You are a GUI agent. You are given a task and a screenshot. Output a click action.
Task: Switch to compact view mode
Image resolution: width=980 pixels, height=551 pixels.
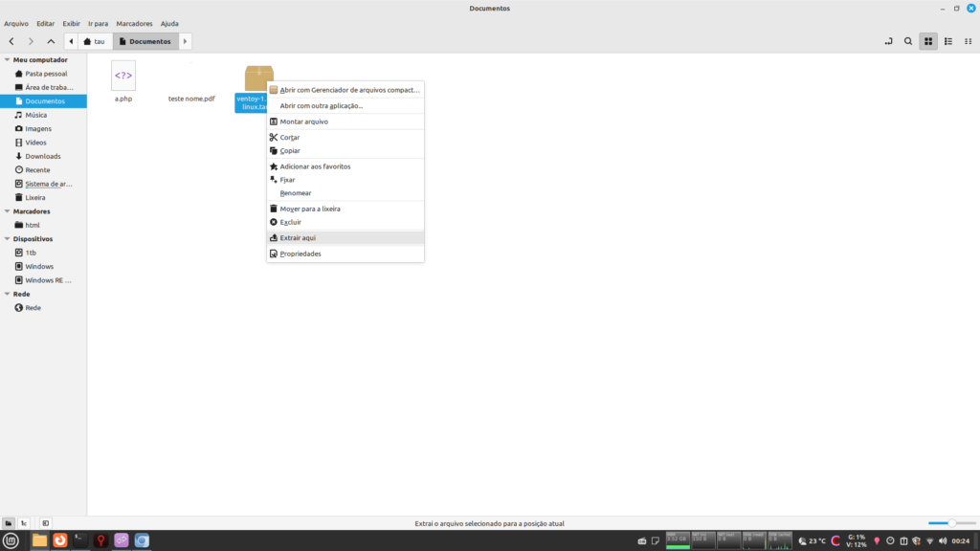coord(968,41)
